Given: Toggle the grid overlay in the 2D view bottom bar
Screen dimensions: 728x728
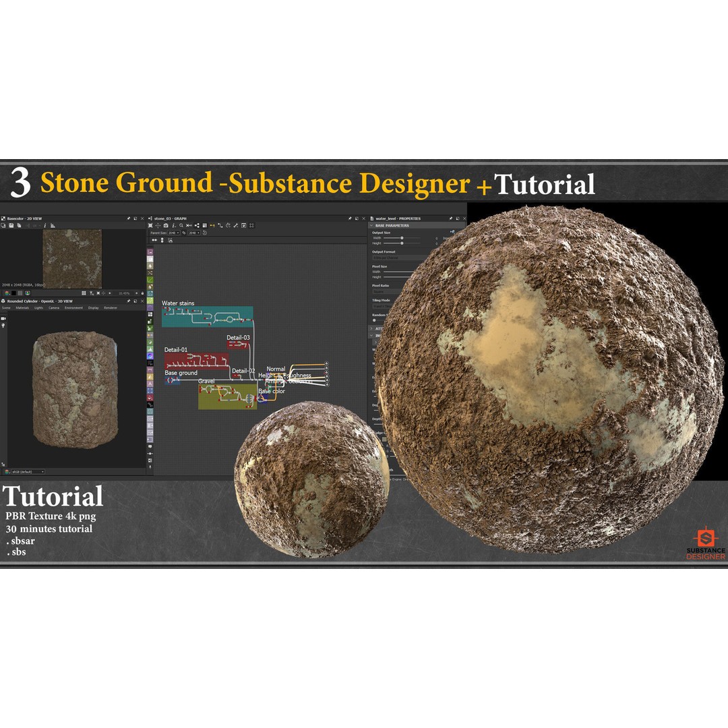Looking at the screenshot, I should tap(84, 293).
